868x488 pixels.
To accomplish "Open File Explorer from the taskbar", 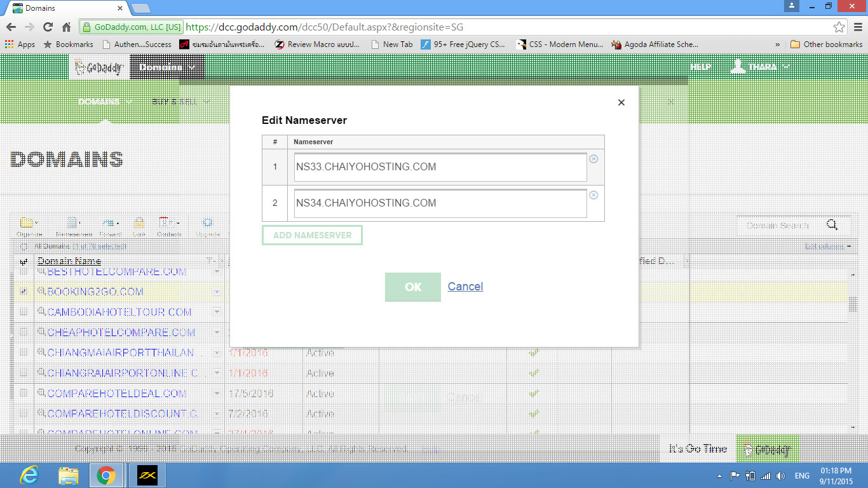I will tap(68, 475).
